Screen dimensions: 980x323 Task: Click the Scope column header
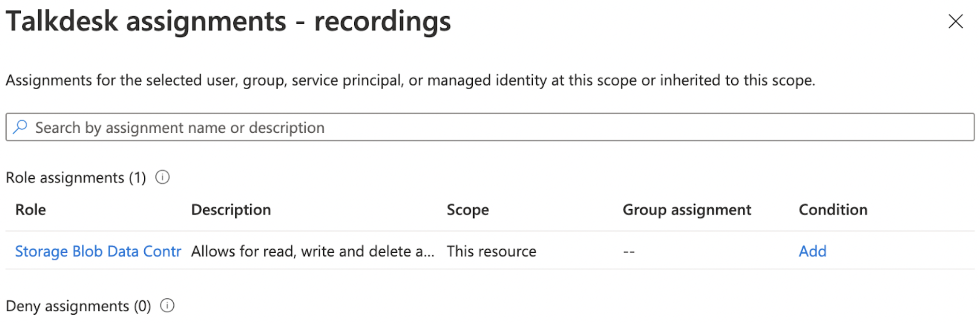468,210
